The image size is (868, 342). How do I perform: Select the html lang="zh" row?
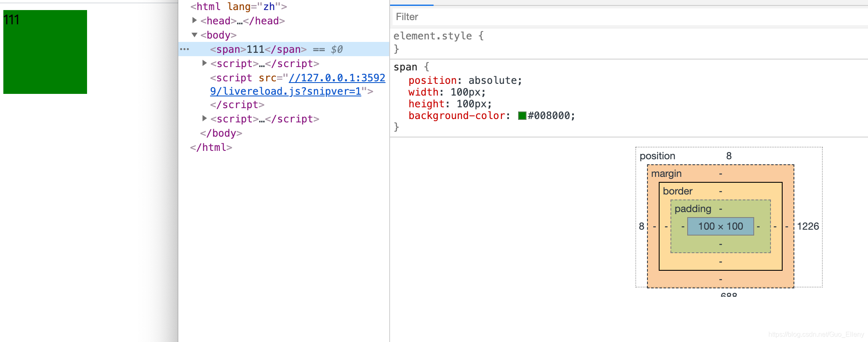click(x=239, y=6)
